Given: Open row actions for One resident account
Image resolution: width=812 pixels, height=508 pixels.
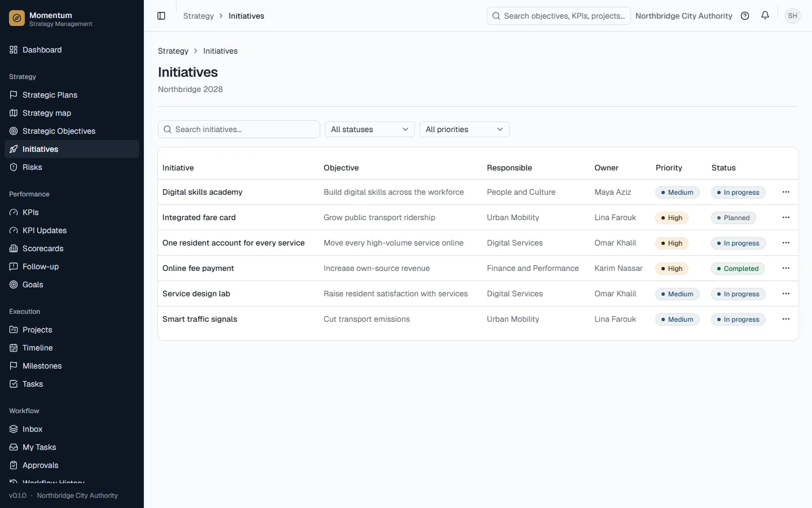Looking at the screenshot, I should (x=786, y=243).
